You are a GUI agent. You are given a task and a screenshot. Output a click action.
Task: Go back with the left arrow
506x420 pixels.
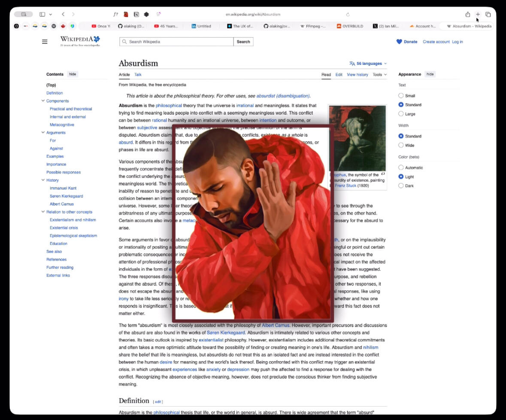pyautogui.click(x=63, y=14)
